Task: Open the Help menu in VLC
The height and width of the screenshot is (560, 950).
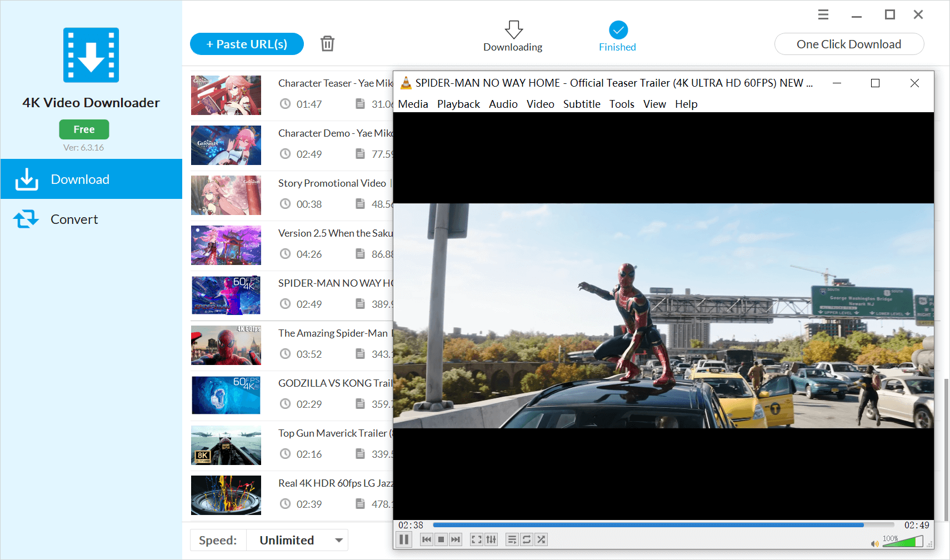Action: pyautogui.click(x=686, y=104)
